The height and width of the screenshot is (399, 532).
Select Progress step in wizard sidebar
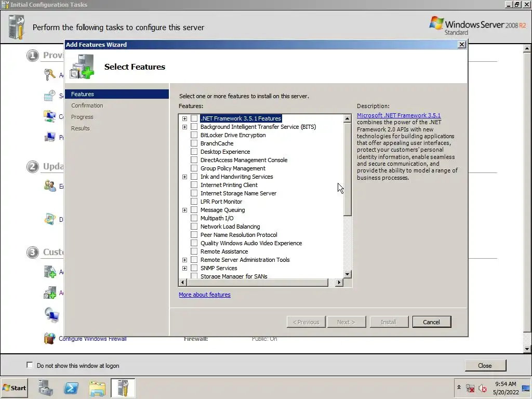[82, 117]
